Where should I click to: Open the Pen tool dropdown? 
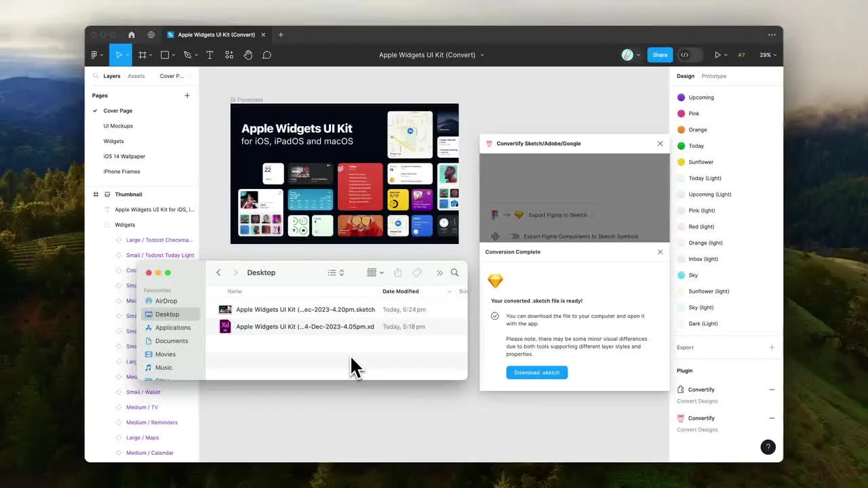(195, 55)
